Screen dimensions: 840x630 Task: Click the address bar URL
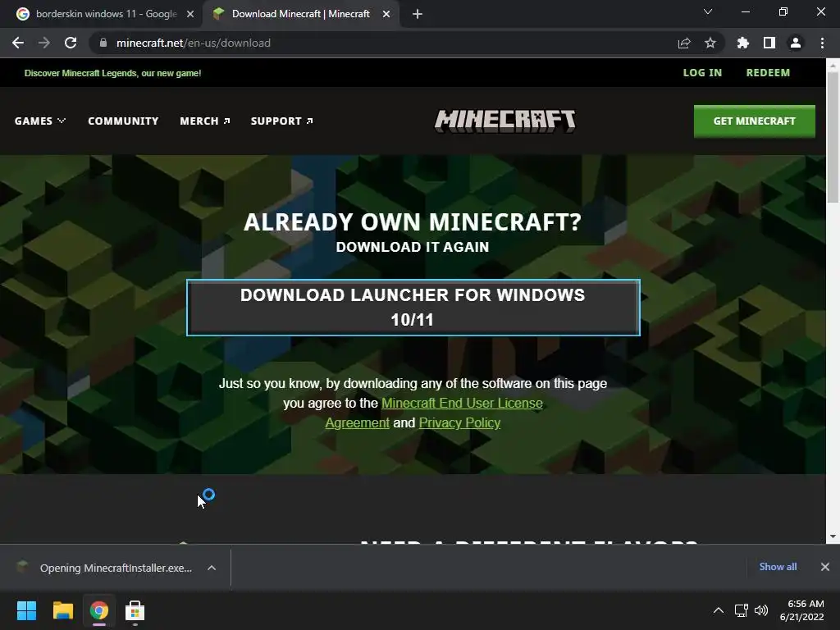[x=194, y=43]
